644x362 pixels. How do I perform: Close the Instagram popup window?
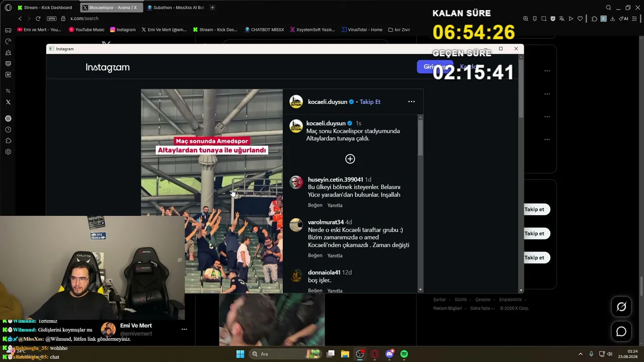click(516, 49)
